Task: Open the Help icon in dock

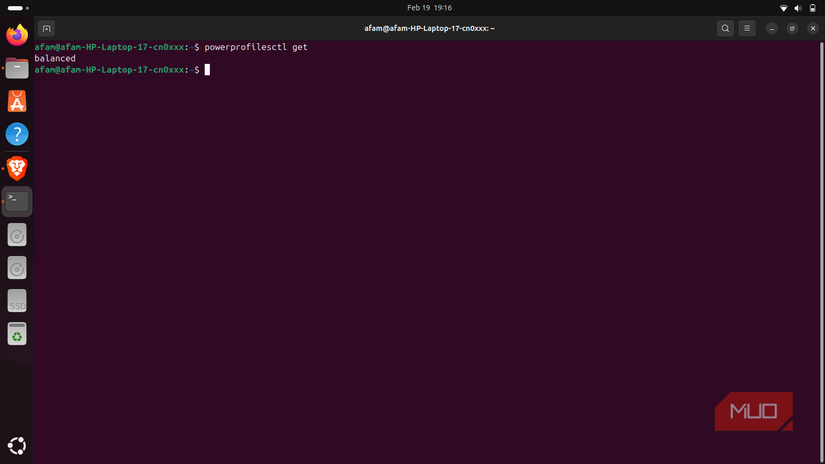Action: (17, 134)
